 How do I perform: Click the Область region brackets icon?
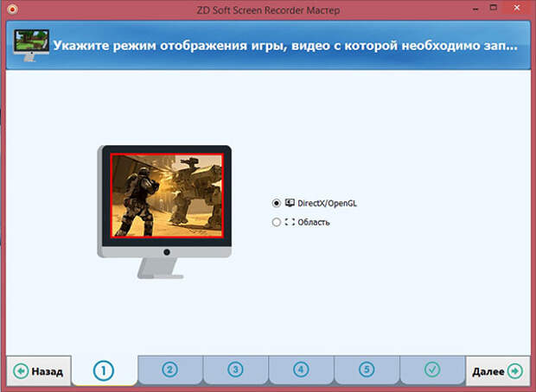pyautogui.click(x=290, y=222)
